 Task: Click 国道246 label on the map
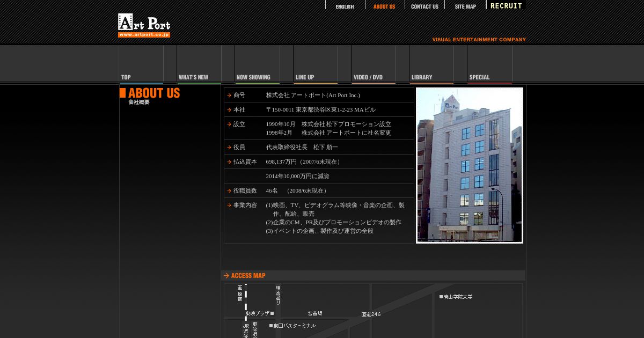pos(371,314)
